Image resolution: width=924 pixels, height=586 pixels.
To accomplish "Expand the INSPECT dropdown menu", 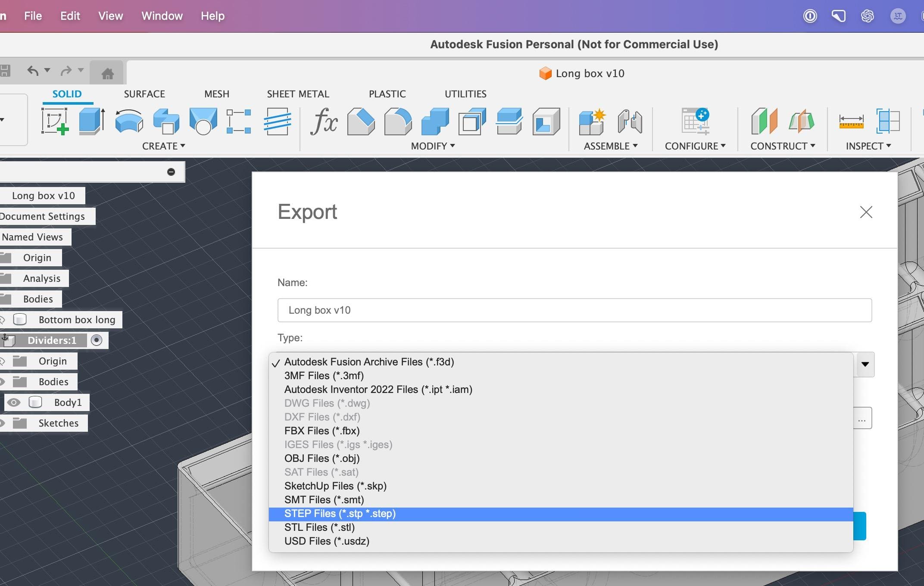I will click(868, 146).
